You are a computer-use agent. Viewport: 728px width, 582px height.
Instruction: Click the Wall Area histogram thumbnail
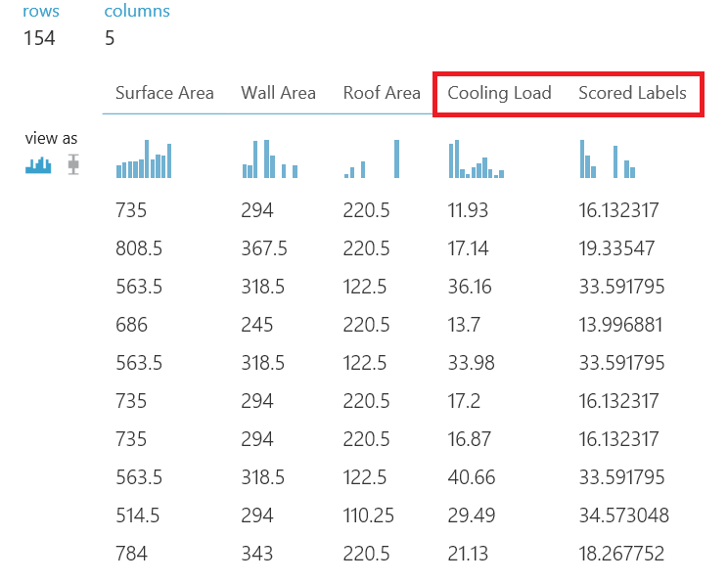(x=270, y=159)
